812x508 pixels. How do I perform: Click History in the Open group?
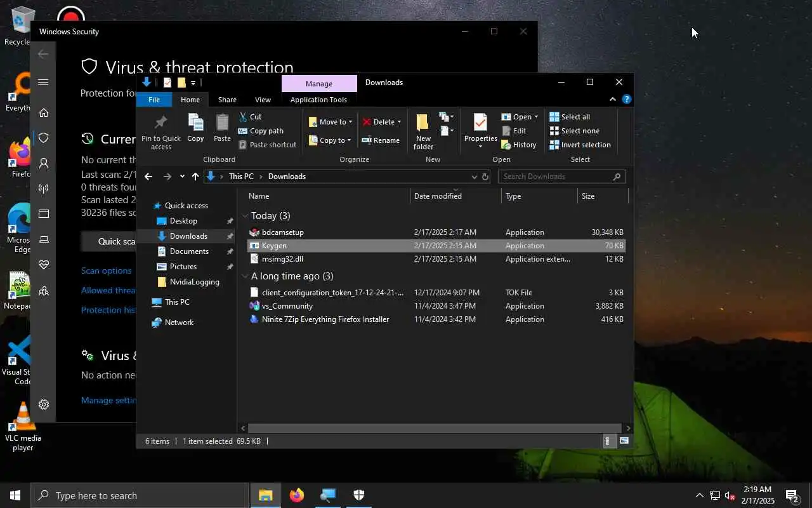coord(519,145)
